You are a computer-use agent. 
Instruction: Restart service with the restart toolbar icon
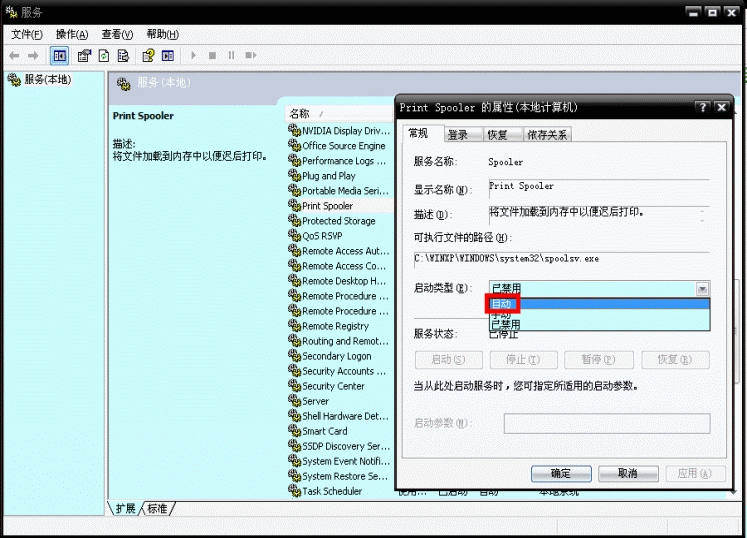251,55
